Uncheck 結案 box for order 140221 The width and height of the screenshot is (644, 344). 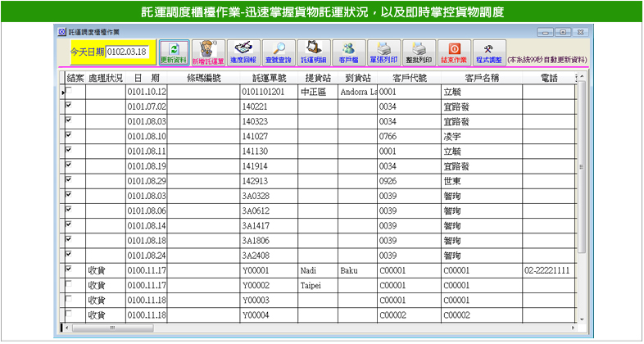(x=70, y=106)
